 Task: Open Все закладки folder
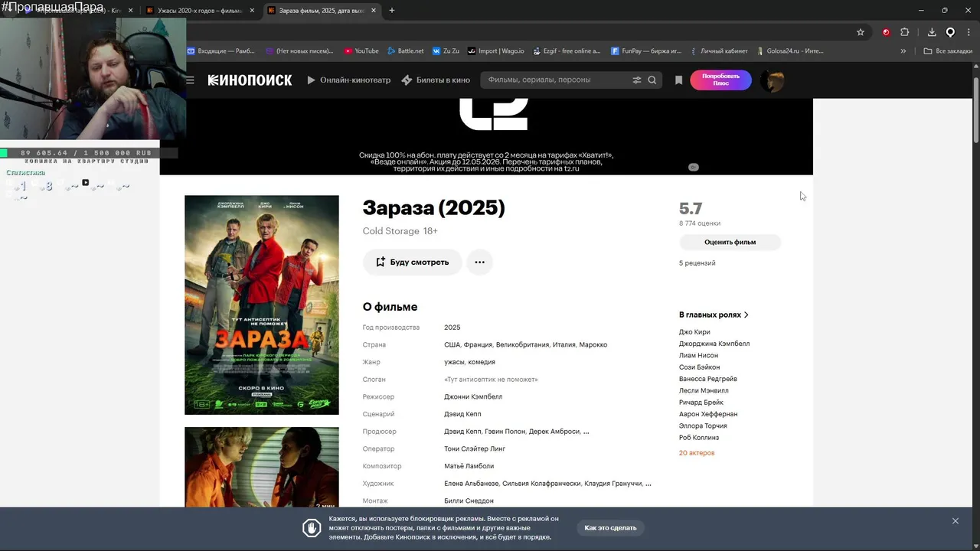[948, 51]
